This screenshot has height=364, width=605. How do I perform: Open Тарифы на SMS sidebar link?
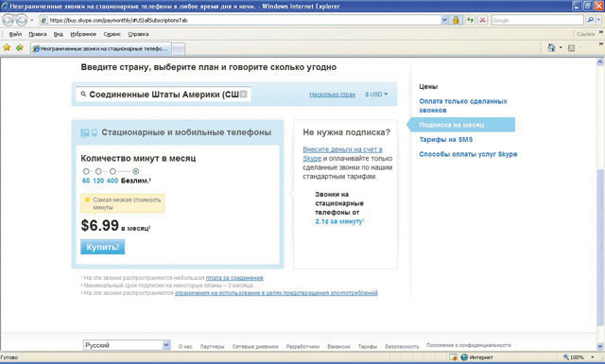(445, 140)
